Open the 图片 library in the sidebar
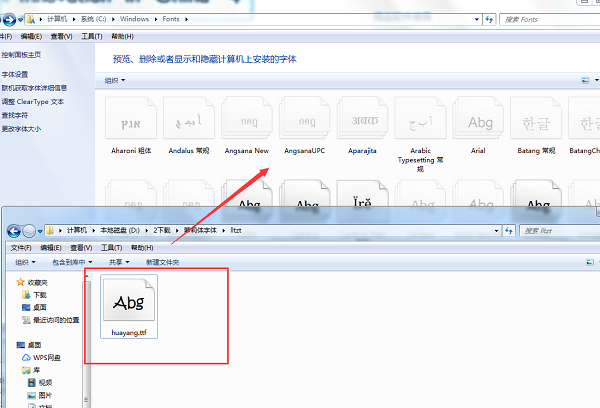Viewport: 600px width, 408px height. (45, 394)
